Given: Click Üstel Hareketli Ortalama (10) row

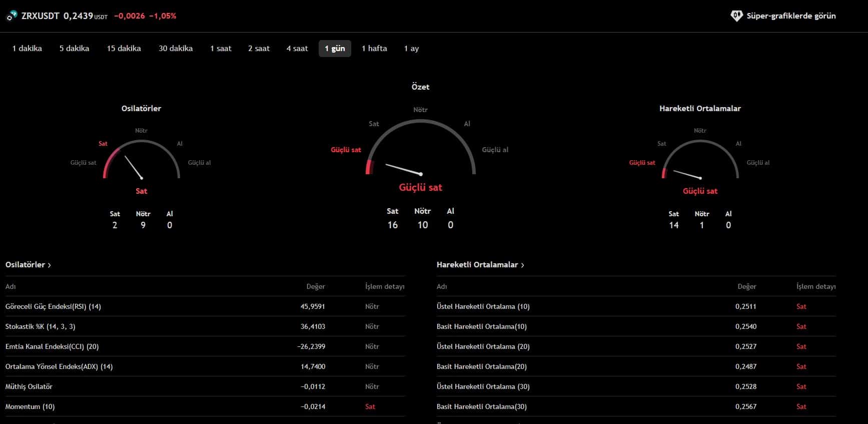Looking at the screenshot, I should coord(636,306).
